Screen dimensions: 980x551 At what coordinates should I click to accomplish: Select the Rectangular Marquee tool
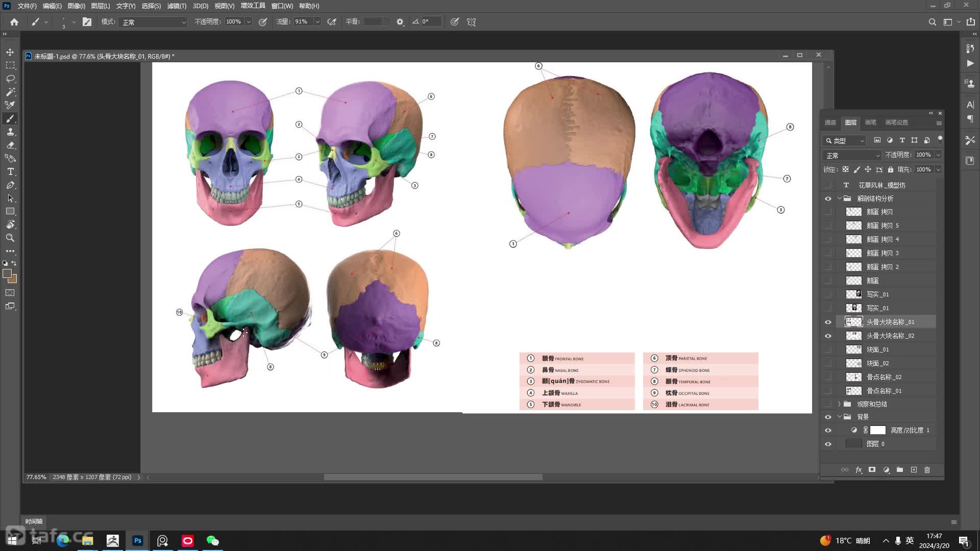tap(10, 65)
